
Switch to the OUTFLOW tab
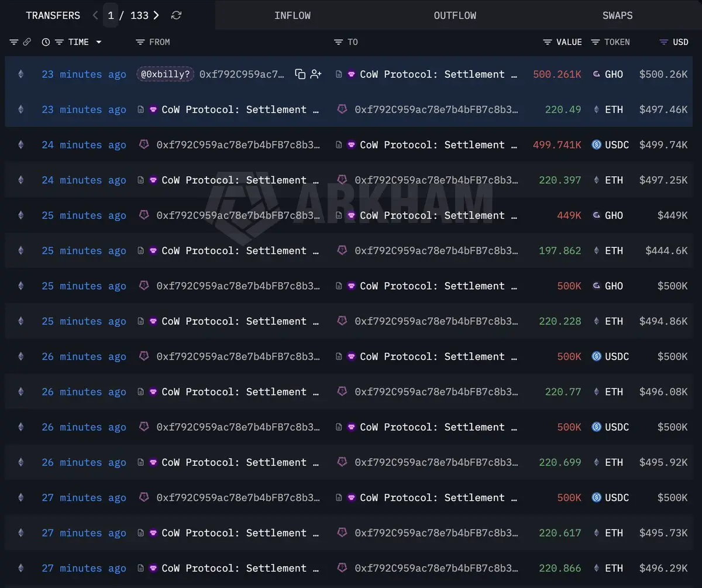point(455,15)
